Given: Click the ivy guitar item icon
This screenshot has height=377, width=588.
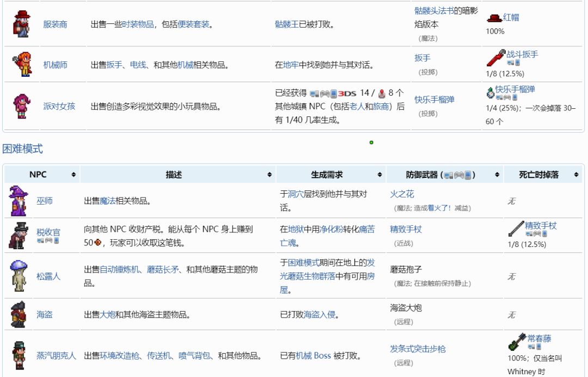Looking at the screenshot, I should (517, 341).
